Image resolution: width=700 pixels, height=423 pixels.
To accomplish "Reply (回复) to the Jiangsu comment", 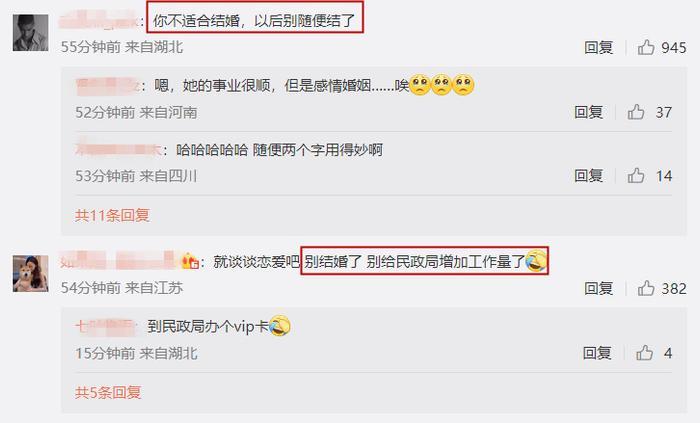I will coord(599,288).
